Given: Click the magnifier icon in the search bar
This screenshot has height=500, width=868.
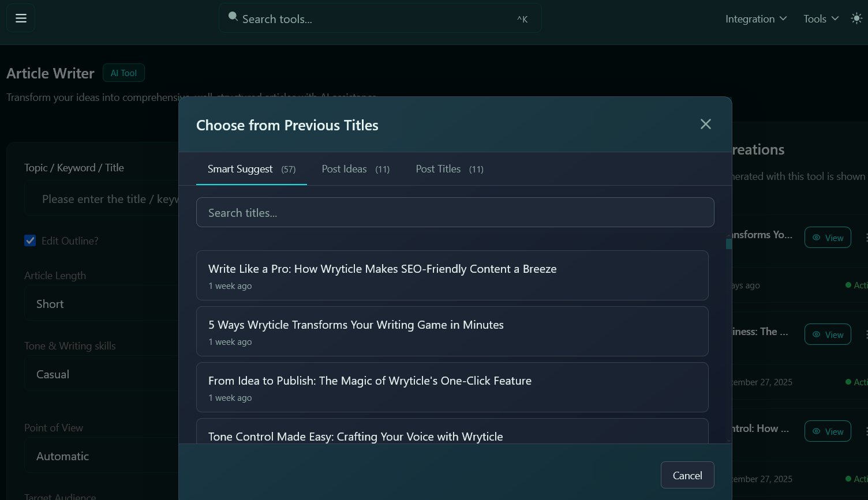Looking at the screenshot, I should [x=233, y=17].
